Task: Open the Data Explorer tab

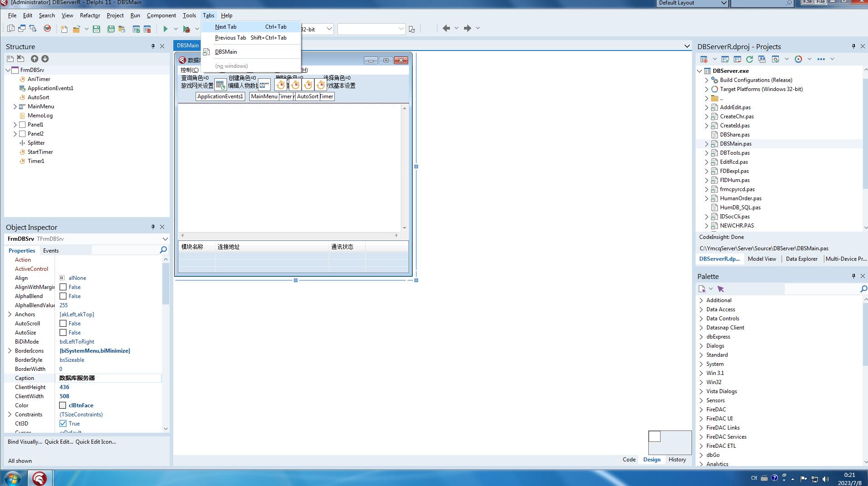Action: coord(802,259)
